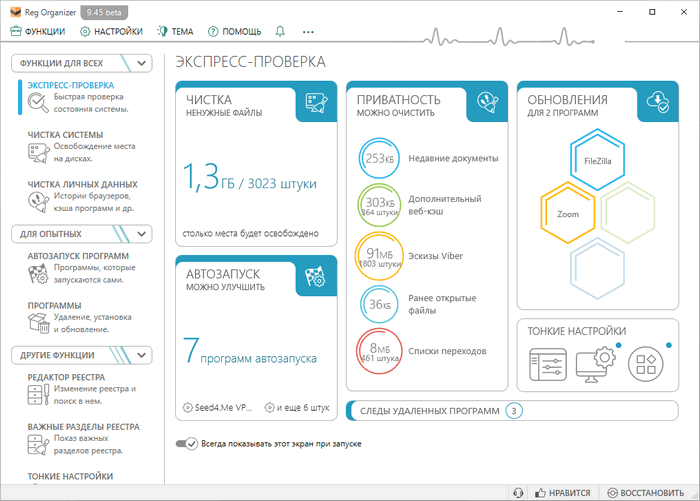Click the и еще 6 штук entry
The width and height of the screenshot is (700, 501).
click(x=297, y=407)
